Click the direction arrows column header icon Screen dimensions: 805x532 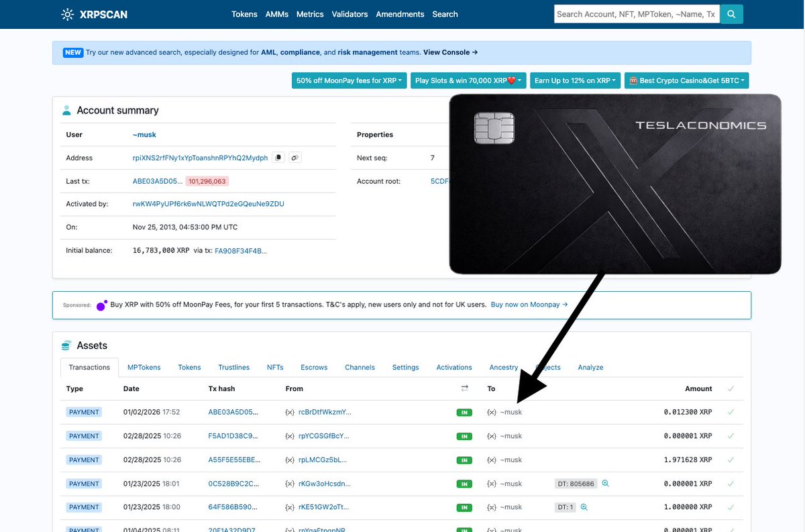pyautogui.click(x=464, y=388)
